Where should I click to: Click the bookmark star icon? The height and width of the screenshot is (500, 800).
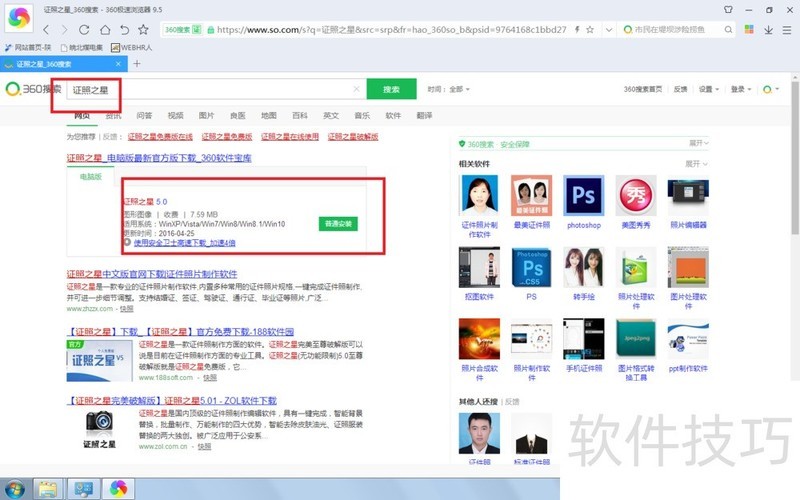point(143,30)
